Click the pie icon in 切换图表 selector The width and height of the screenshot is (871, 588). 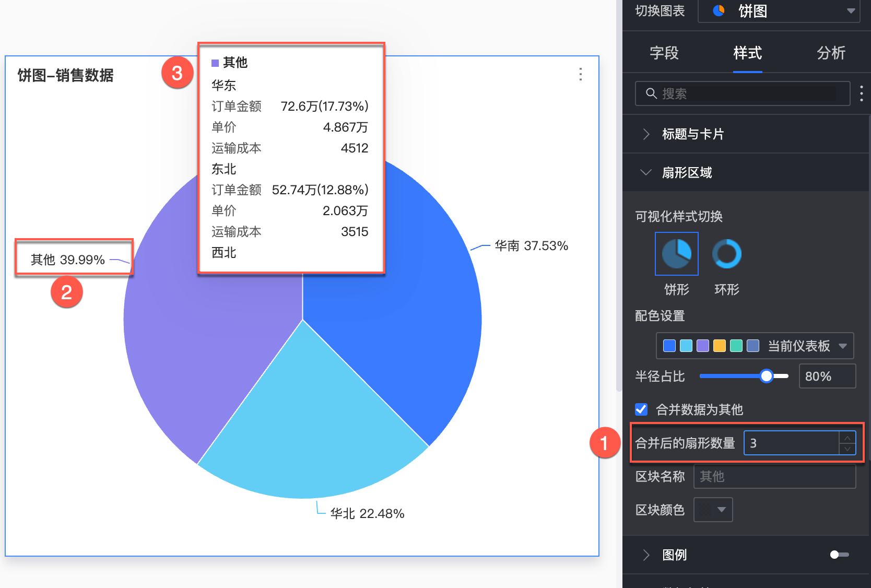click(719, 10)
